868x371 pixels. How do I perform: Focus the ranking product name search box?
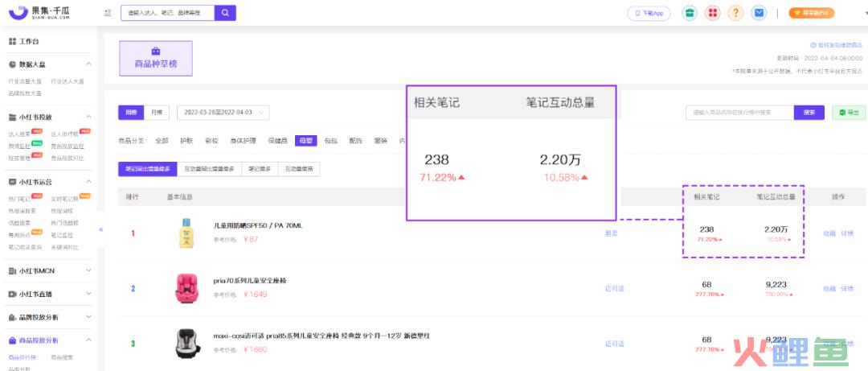click(x=739, y=113)
